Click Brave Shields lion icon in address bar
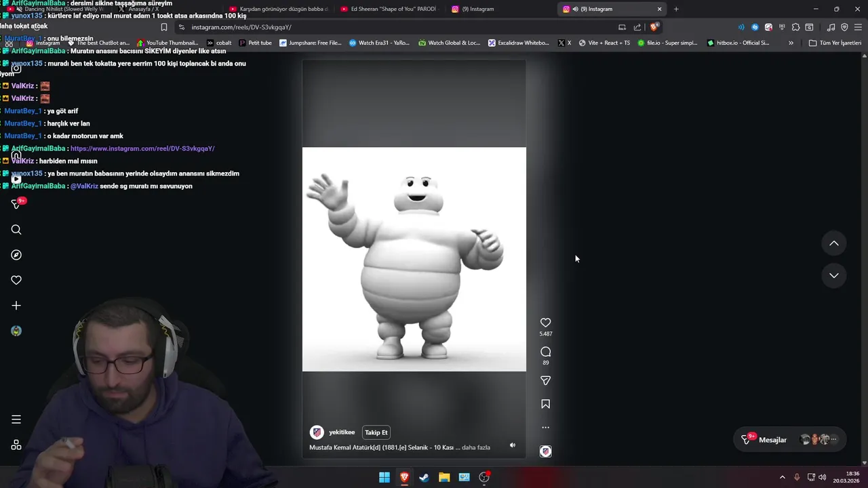Screen dimensions: 868x488 tap(654, 27)
